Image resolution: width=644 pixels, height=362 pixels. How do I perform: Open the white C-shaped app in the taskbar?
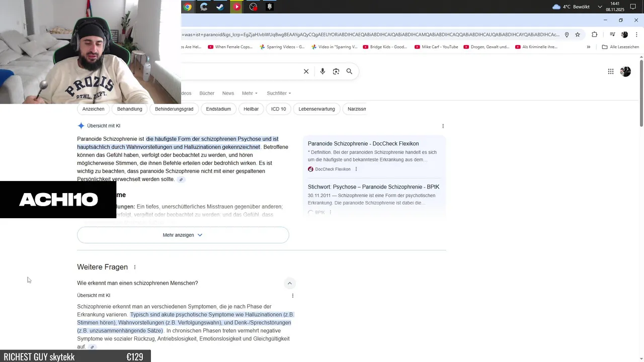pos(204,7)
